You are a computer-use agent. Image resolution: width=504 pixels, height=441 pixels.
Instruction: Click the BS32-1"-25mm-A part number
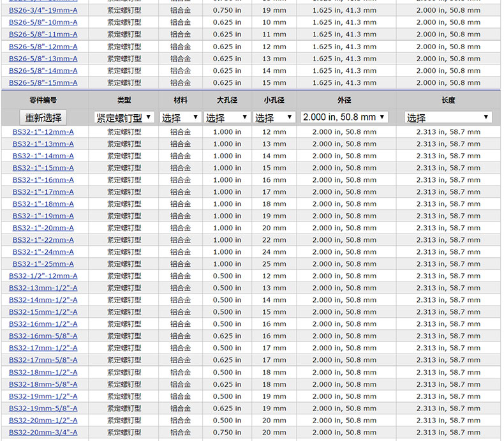pyautogui.click(x=43, y=264)
